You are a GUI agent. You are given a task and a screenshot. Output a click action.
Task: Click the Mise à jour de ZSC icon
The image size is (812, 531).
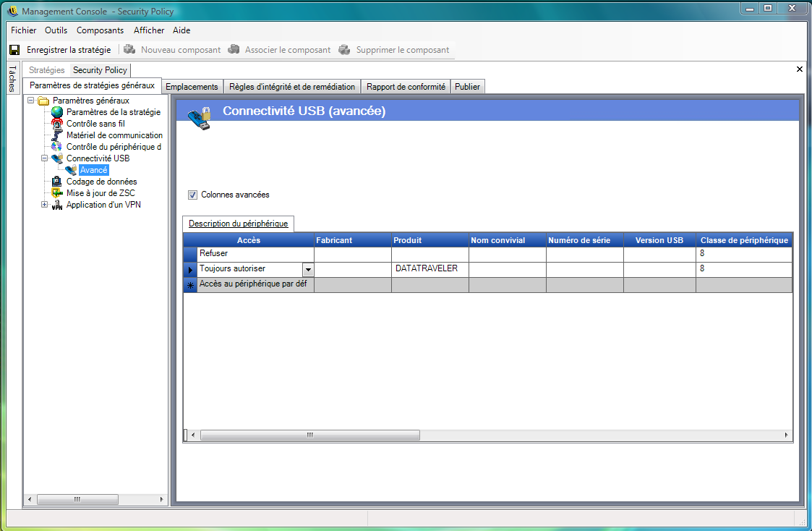pos(57,193)
